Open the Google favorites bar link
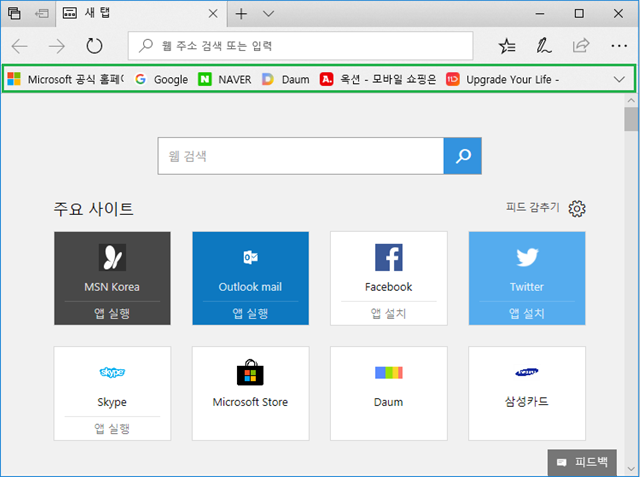Viewport: 640px width, 477px height. [162, 79]
